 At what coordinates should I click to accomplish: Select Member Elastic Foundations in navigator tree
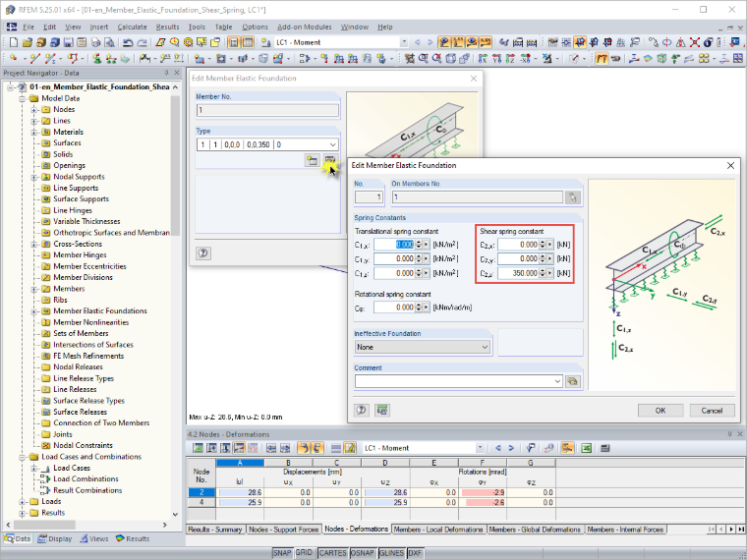100,311
